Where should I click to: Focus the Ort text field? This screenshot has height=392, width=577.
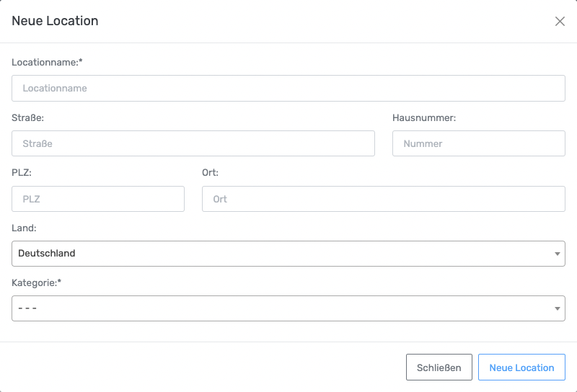[x=384, y=199]
